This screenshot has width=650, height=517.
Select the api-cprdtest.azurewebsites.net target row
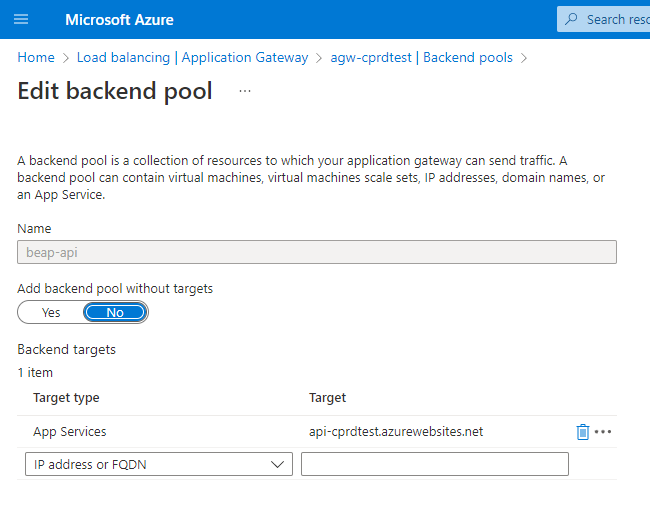click(x=396, y=432)
